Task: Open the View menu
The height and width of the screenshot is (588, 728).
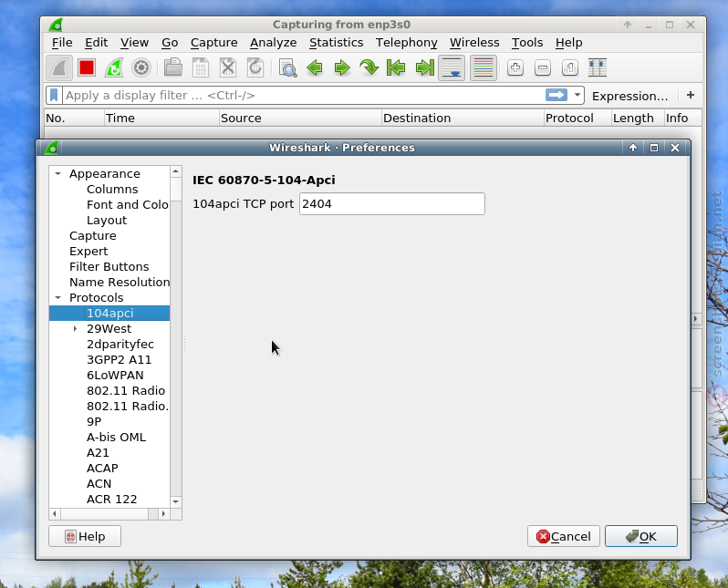Action: [x=134, y=43]
